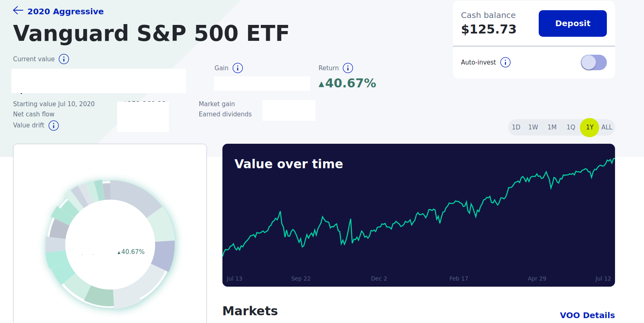The image size is (644, 323).
Task: Click the chart line peak near Jul 12
Action: [613, 159]
